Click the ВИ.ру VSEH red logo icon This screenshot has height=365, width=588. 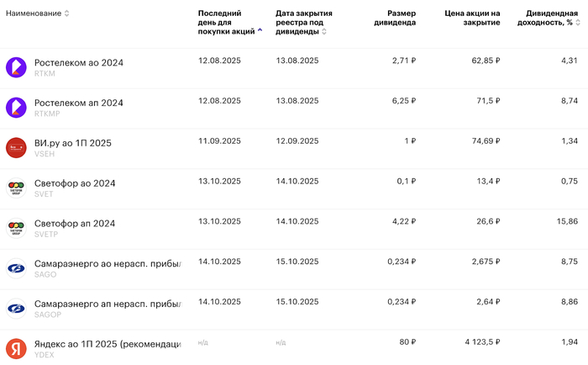[17, 148]
